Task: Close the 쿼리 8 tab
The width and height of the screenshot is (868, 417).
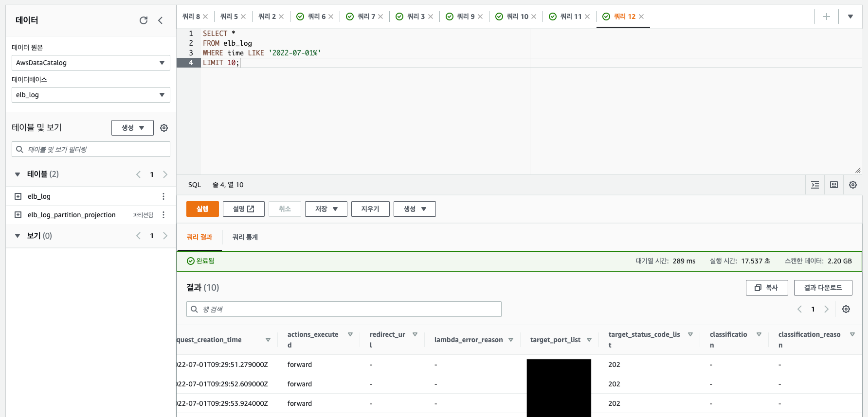Action: (206, 17)
